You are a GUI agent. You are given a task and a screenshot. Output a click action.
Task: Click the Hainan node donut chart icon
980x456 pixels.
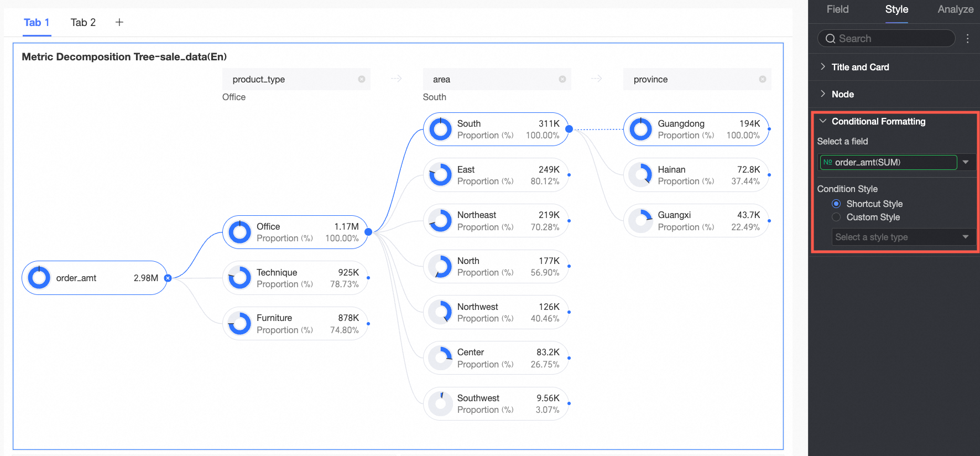[641, 175]
